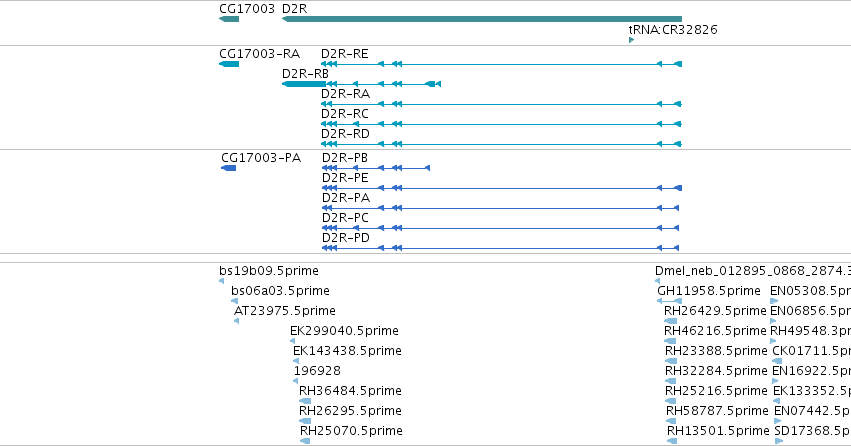Select the D2R-PE protein label
The width and height of the screenshot is (851, 446).
345,178
